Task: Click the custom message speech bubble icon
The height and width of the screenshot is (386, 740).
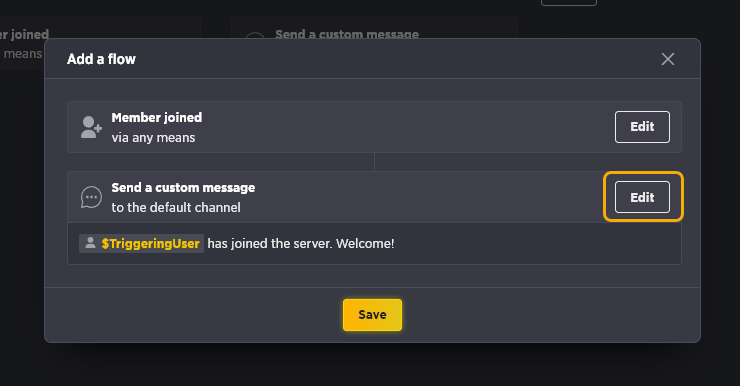Action: [x=91, y=197]
